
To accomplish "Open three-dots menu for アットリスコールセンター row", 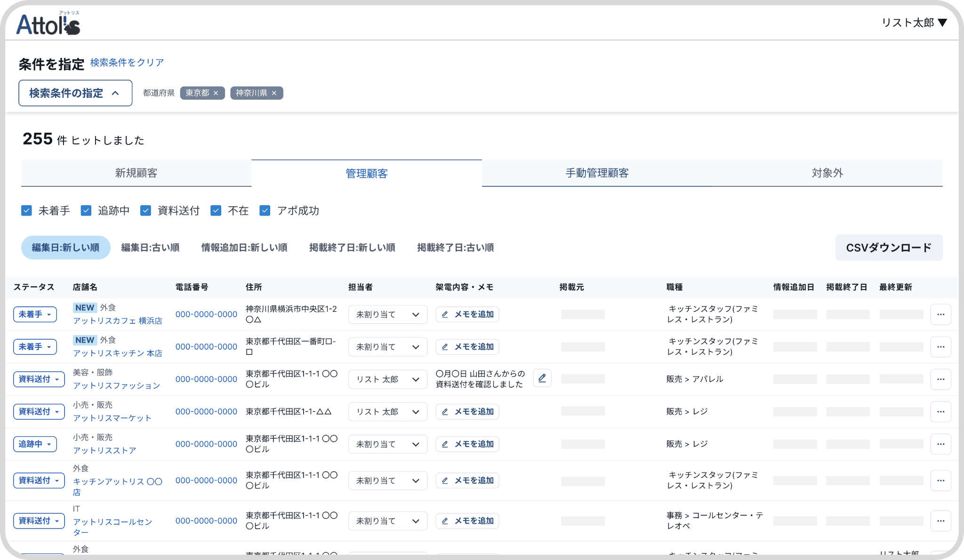I will (940, 521).
